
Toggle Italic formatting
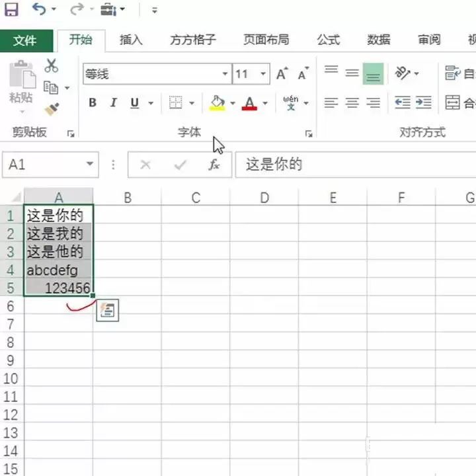pyautogui.click(x=113, y=102)
